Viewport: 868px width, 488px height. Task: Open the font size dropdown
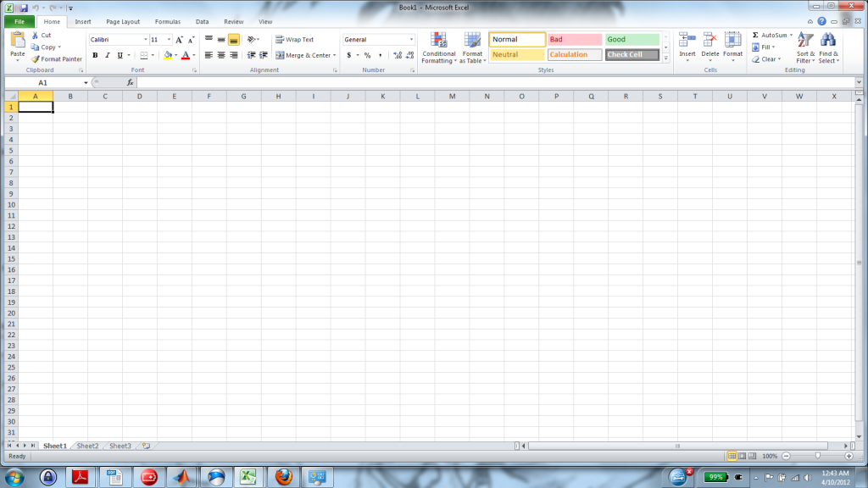[169, 40]
